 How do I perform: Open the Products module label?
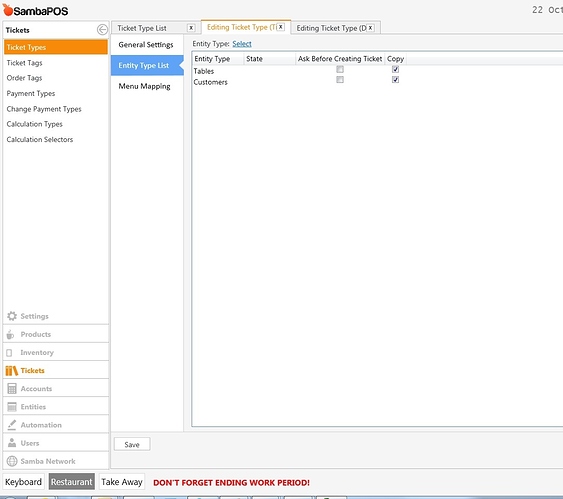tap(36, 334)
